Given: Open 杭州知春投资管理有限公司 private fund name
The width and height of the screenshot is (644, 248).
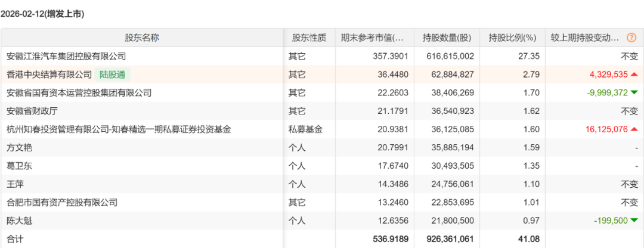Looking at the screenshot, I should coord(119,129).
